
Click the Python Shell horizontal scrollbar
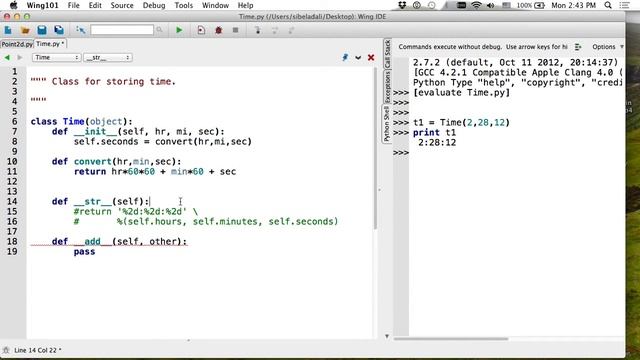click(x=451, y=339)
